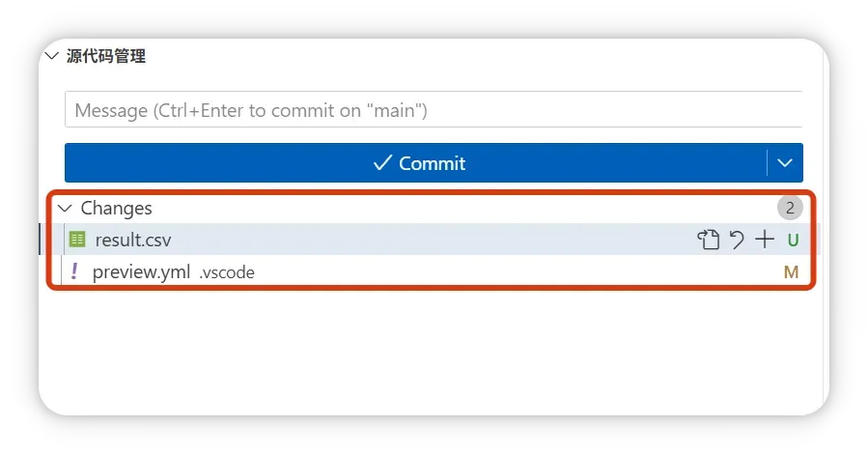This screenshot has height=454, width=868.
Task: Click the modified M status indicator
Action: point(791,272)
